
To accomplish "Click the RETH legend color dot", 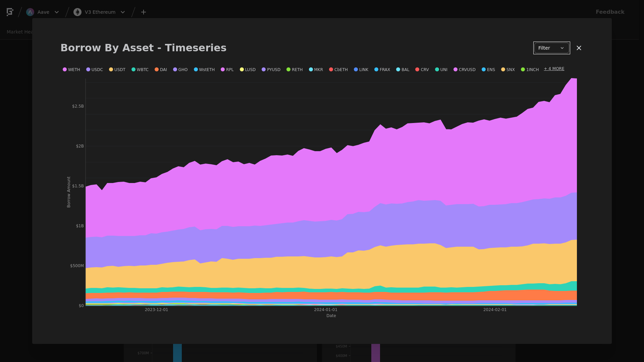I will [x=288, y=70].
